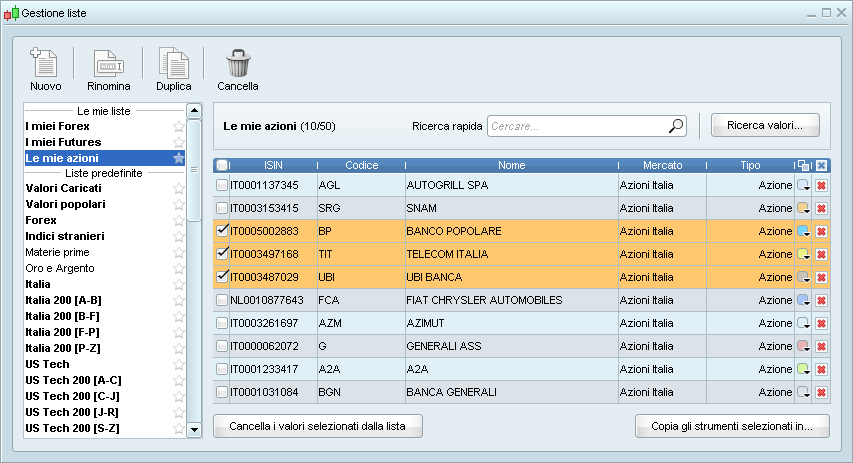Click the magnifier icon in Ricerca rapida

point(676,126)
